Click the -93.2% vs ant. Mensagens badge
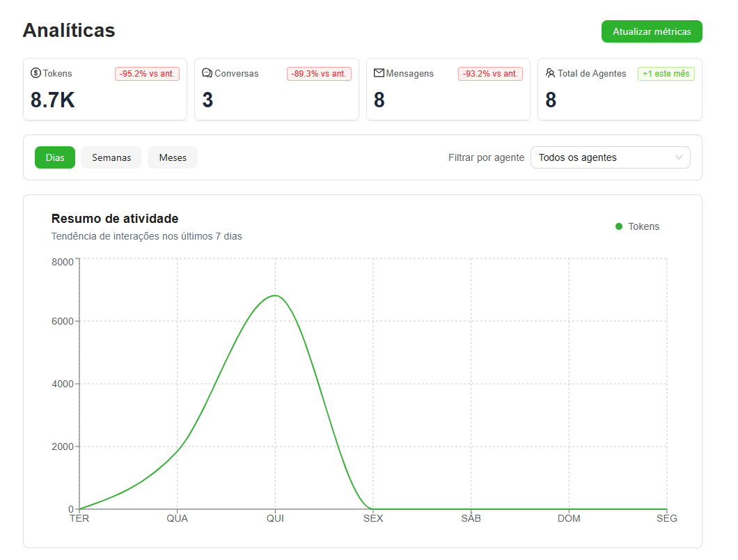The width and height of the screenshot is (738, 560). 490,74
